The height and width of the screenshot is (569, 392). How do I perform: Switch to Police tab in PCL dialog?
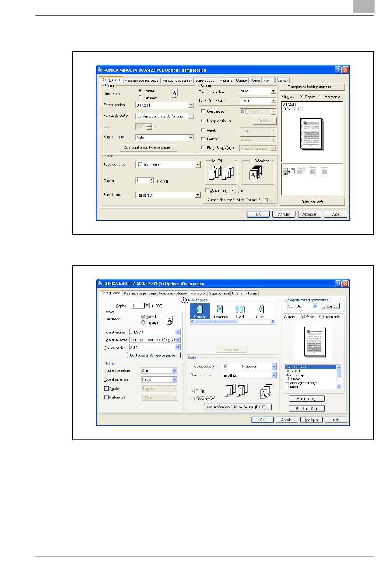[x=255, y=81]
